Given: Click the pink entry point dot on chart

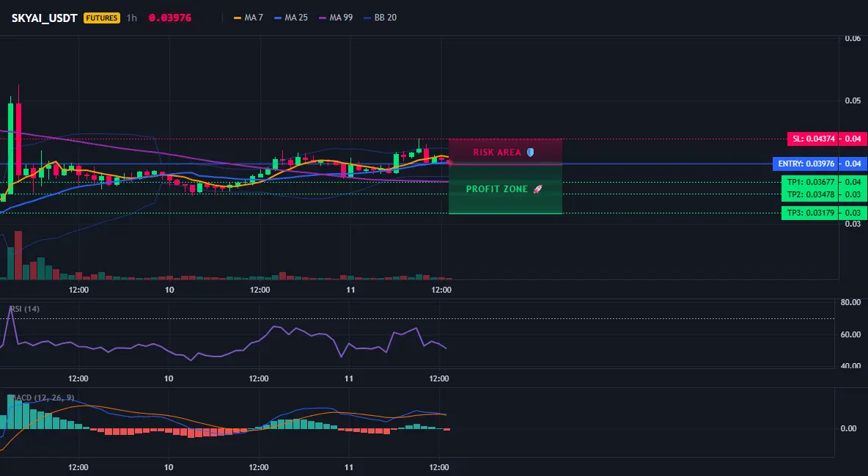Looking at the screenshot, I should coord(449,163).
